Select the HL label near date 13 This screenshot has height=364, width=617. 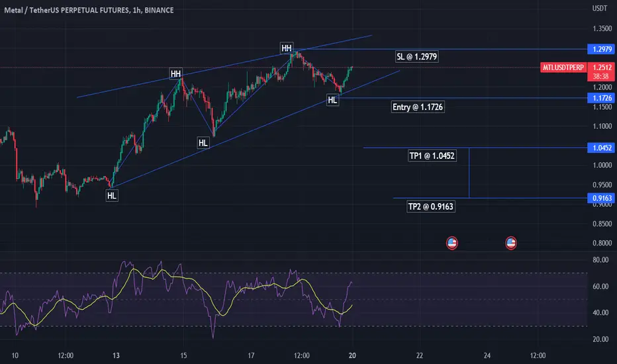pos(112,196)
